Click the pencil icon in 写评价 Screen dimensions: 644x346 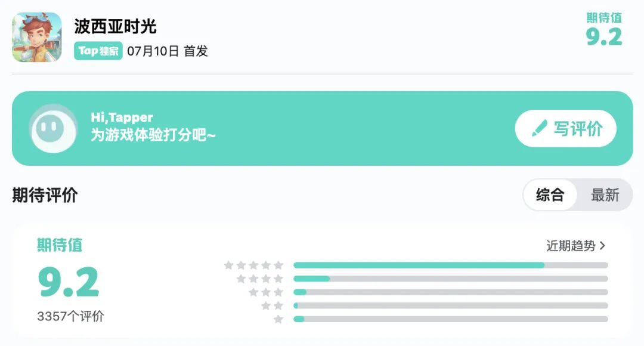540,128
